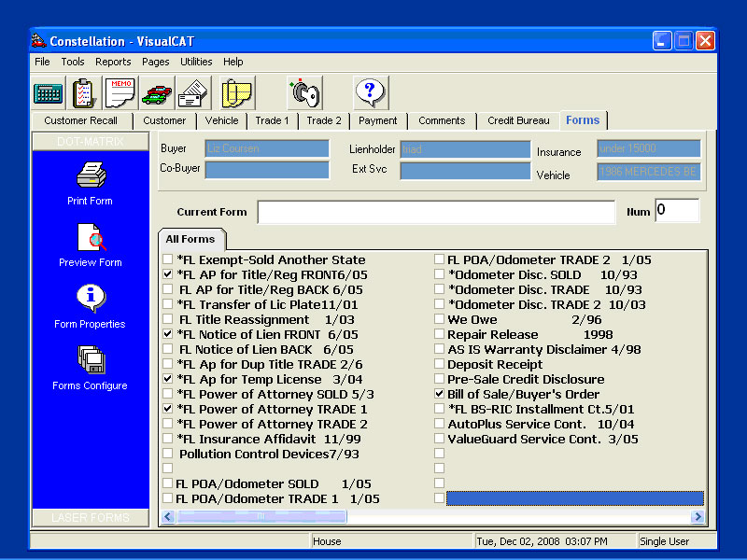The width and height of the screenshot is (747, 560).
Task: Open the Reports menu
Action: tap(113, 62)
